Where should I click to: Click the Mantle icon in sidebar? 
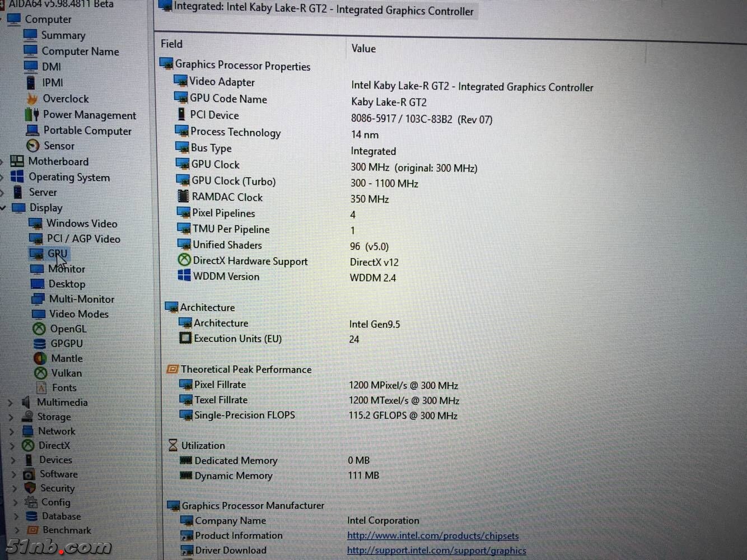[x=40, y=358]
